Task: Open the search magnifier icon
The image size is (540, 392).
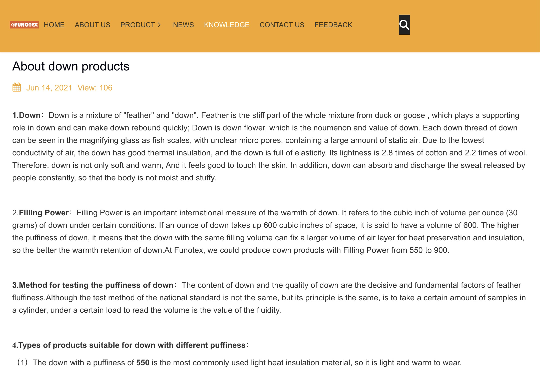Action: pos(404,25)
